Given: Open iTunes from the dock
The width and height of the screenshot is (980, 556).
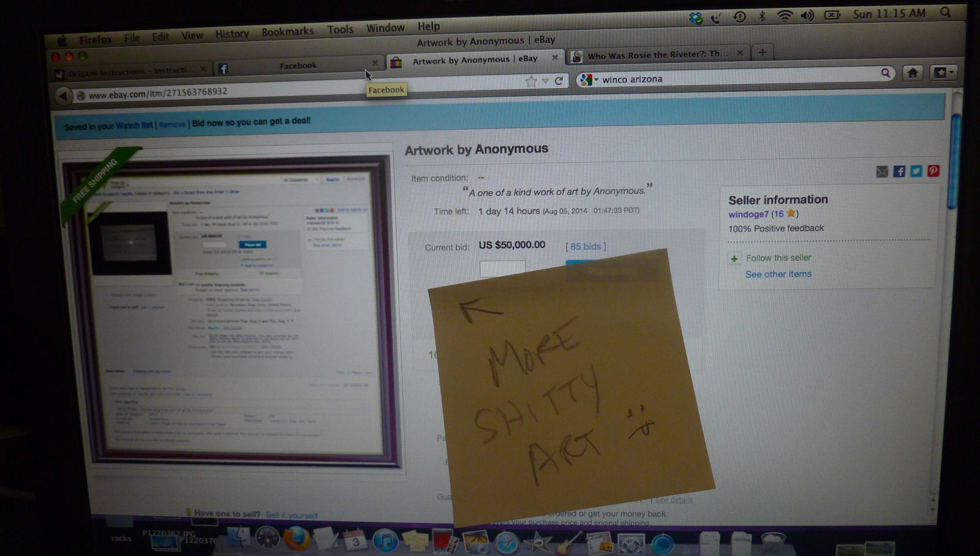Looking at the screenshot, I should click(385, 541).
